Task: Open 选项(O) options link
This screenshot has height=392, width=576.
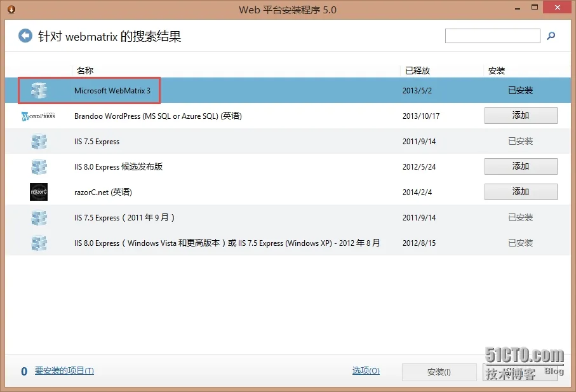Action: coord(366,370)
